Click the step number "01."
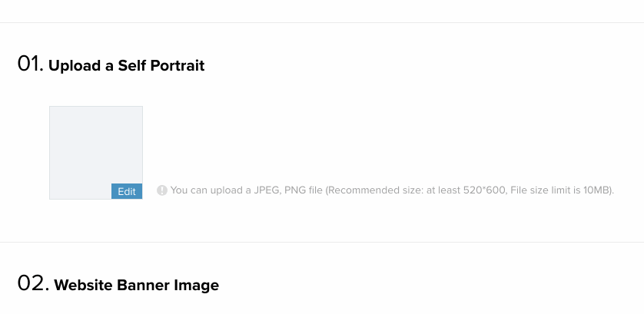Screen dimensions: 644x314 30,64
